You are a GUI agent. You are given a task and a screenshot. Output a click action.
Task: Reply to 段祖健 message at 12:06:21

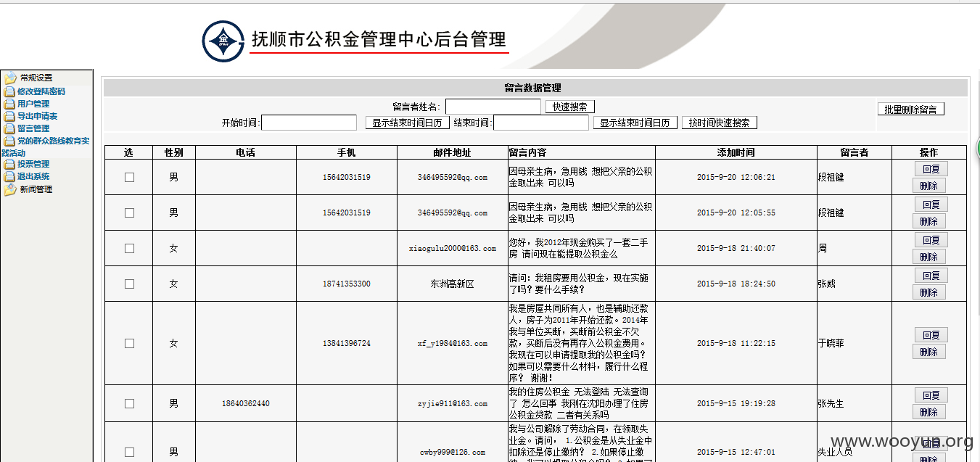[931, 169]
